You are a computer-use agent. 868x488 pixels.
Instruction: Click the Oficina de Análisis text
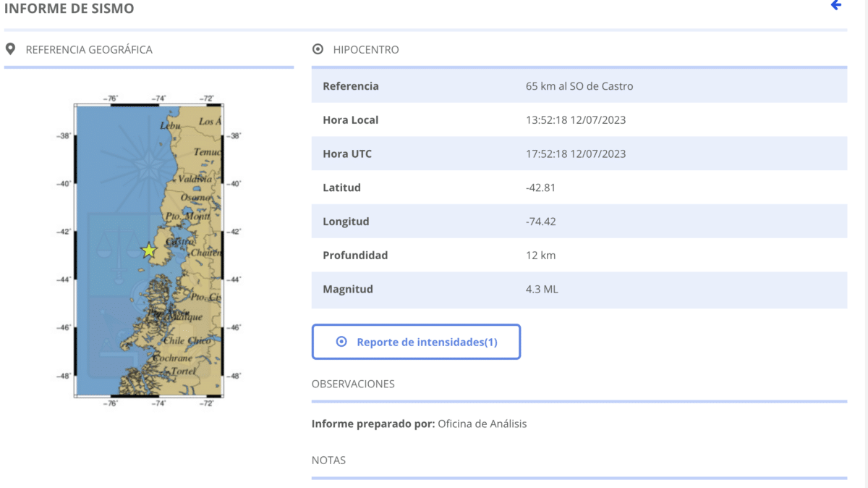482,424
